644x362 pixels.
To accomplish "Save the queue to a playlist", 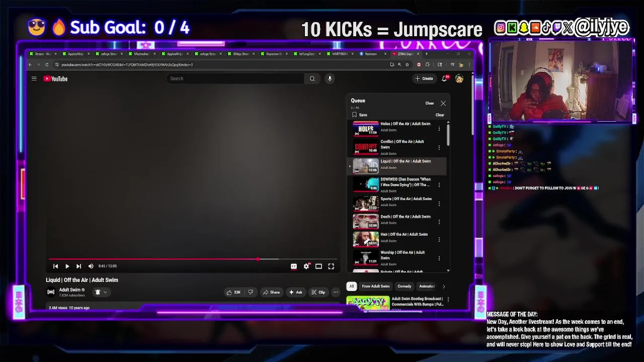I will pos(360,115).
